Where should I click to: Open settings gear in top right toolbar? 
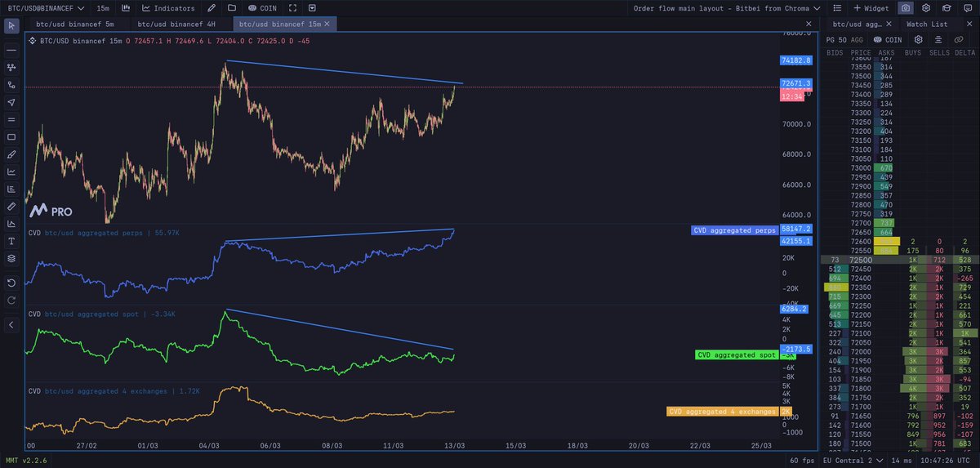(x=925, y=7)
